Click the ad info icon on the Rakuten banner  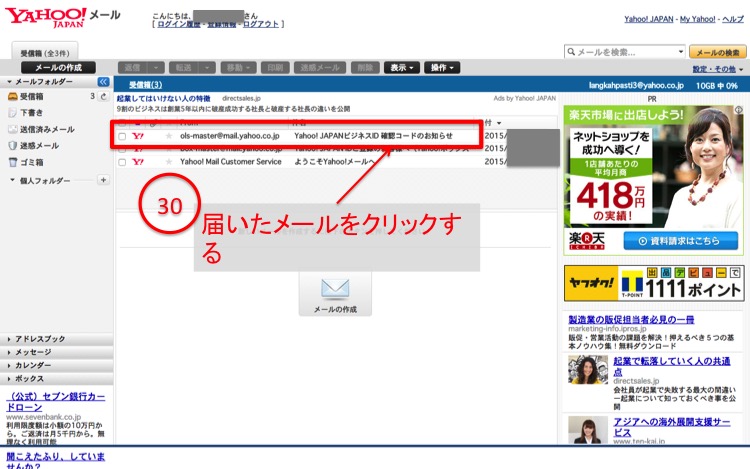pyautogui.click(x=739, y=110)
